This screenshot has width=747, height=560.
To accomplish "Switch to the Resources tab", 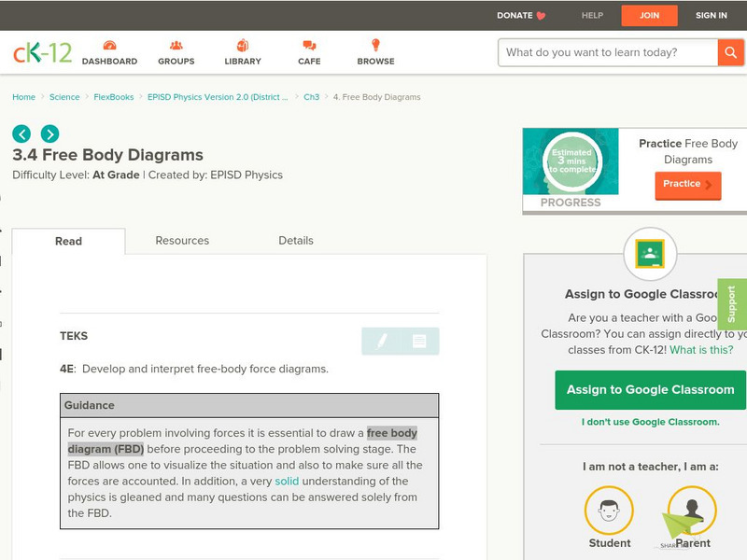I will [182, 241].
